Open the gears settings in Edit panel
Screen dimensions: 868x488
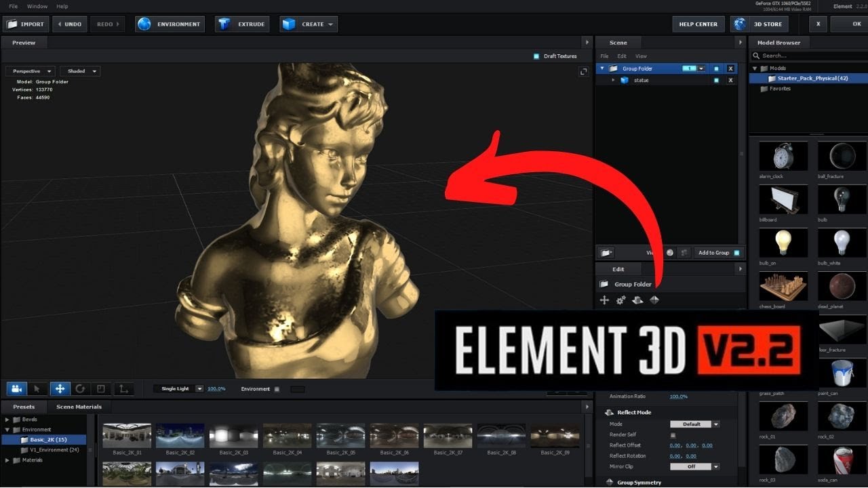tap(620, 300)
